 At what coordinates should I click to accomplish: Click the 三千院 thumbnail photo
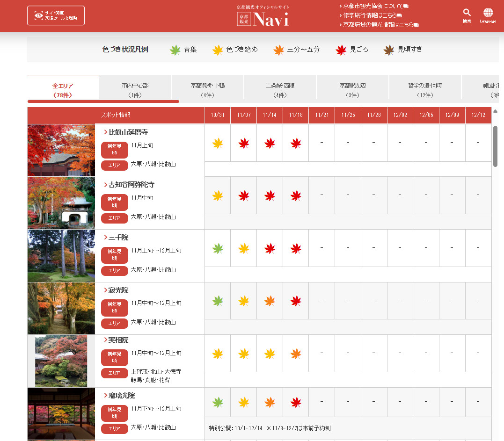click(61, 256)
